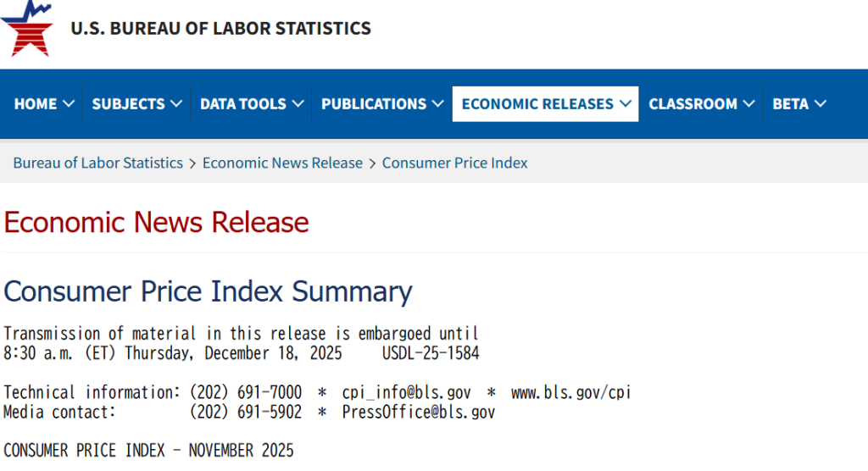Open the Subjects menu
868x471 pixels.
coord(128,104)
